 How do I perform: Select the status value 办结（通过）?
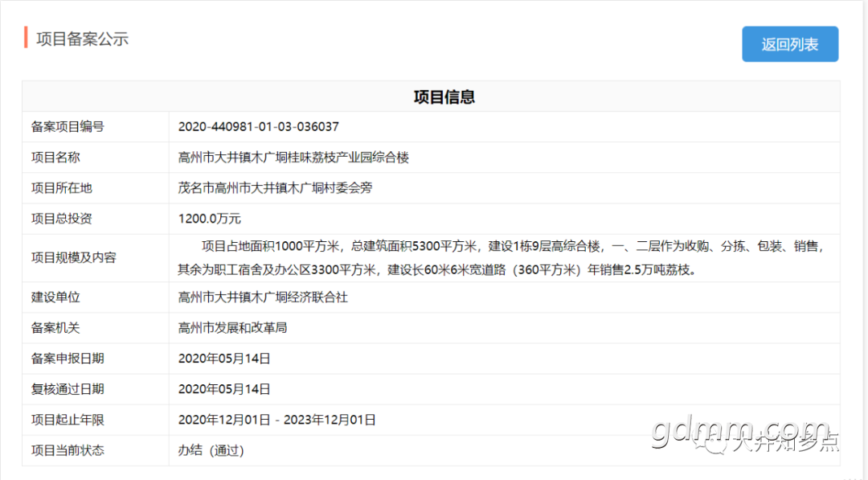[211, 451]
